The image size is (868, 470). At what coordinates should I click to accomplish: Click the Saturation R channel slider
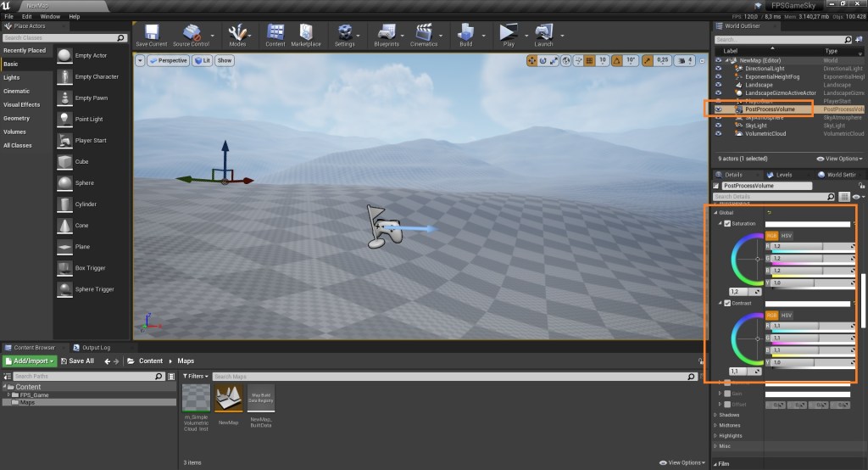pyautogui.click(x=810, y=246)
